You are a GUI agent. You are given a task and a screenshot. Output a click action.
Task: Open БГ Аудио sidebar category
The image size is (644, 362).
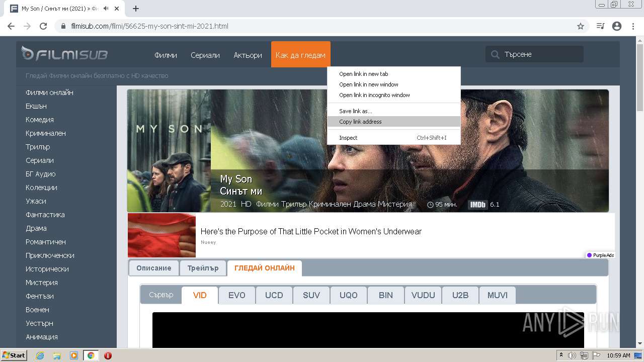41,174
